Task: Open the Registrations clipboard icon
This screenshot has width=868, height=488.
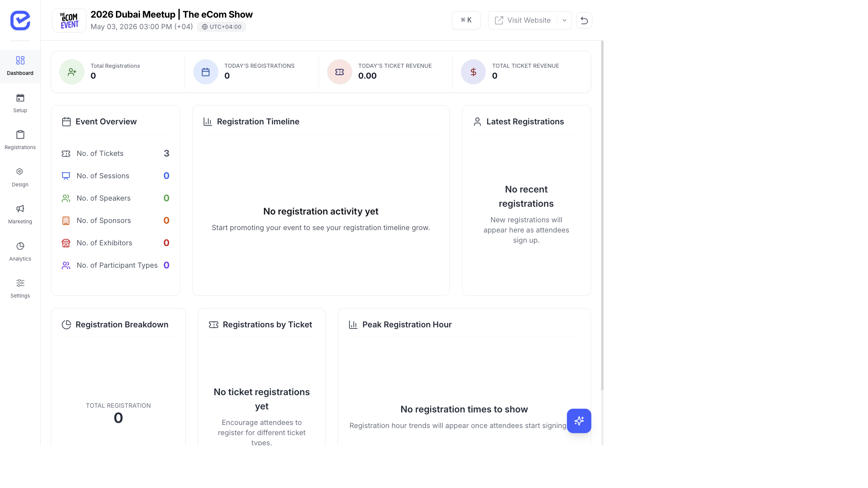Action: [20, 135]
